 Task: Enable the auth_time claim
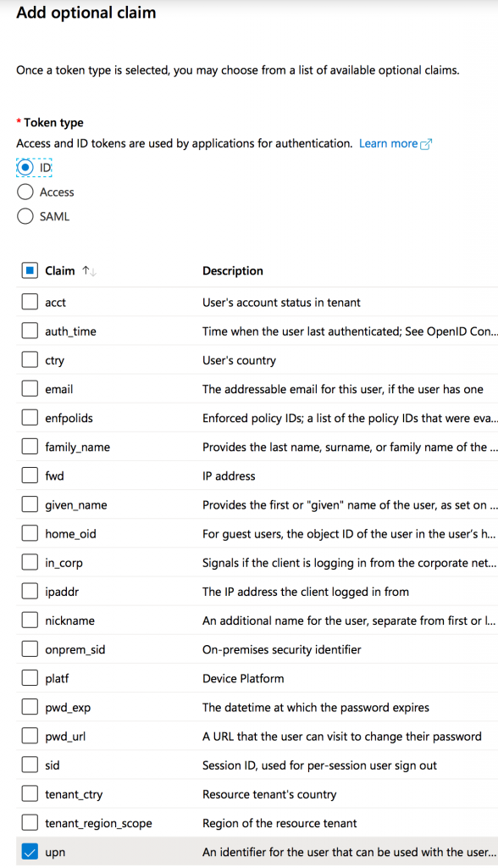[30, 331]
